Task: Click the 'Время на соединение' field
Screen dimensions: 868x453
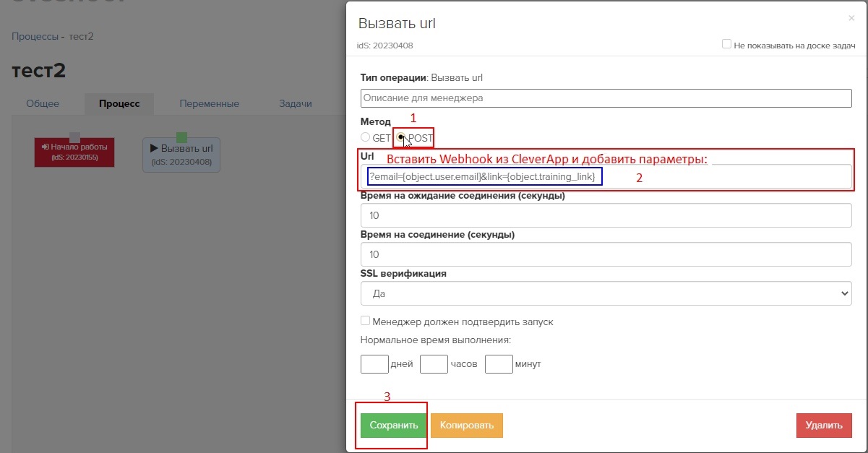Action: pos(606,254)
